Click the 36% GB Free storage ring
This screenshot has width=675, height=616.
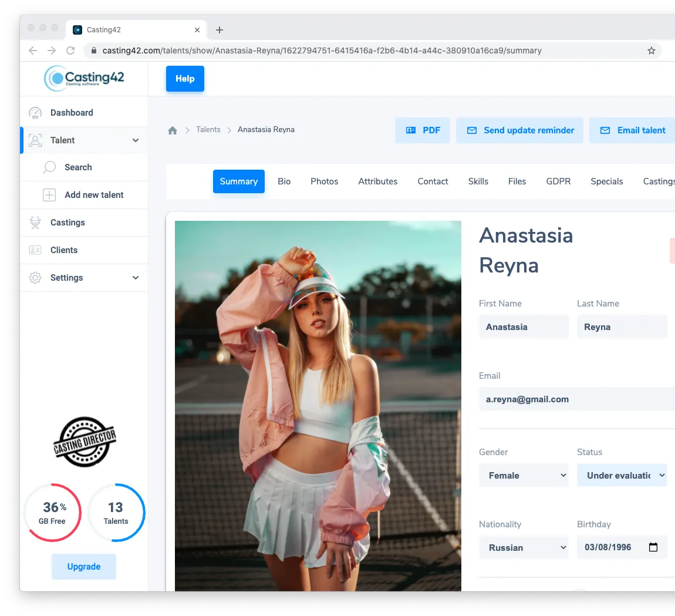coord(52,512)
